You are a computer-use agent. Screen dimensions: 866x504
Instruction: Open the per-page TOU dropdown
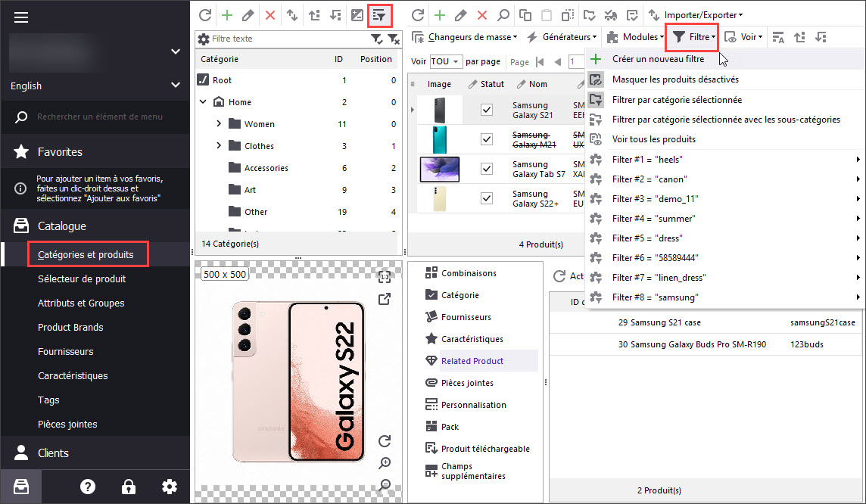(445, 61)
